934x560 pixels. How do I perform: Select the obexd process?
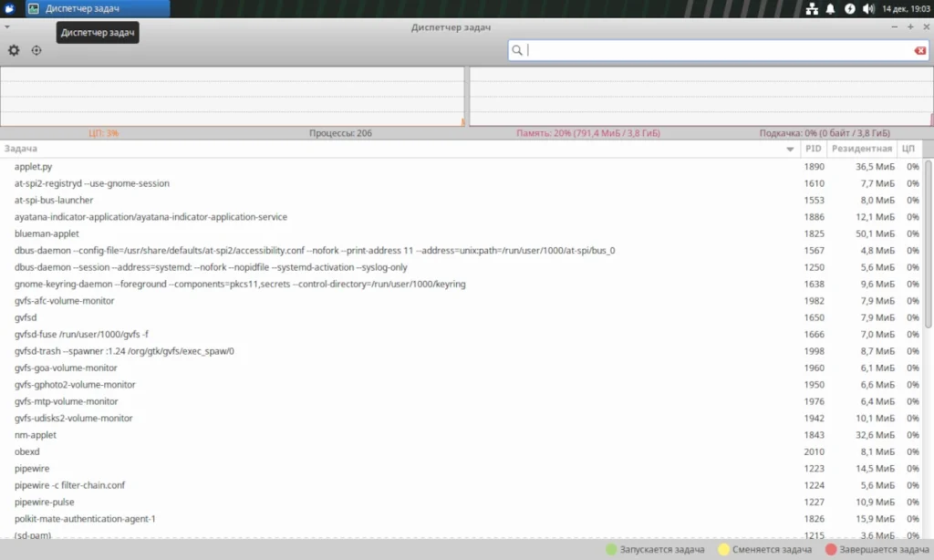[462, 452]
